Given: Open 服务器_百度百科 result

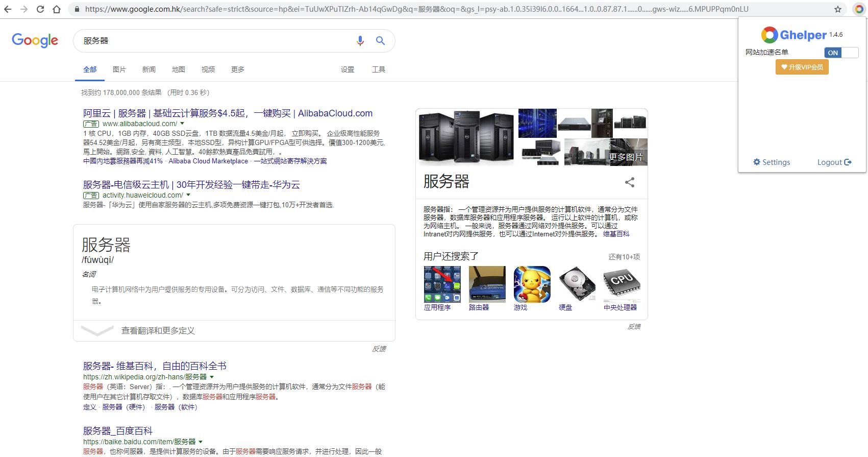Looking at the screenshot, I should click(118, 430).
